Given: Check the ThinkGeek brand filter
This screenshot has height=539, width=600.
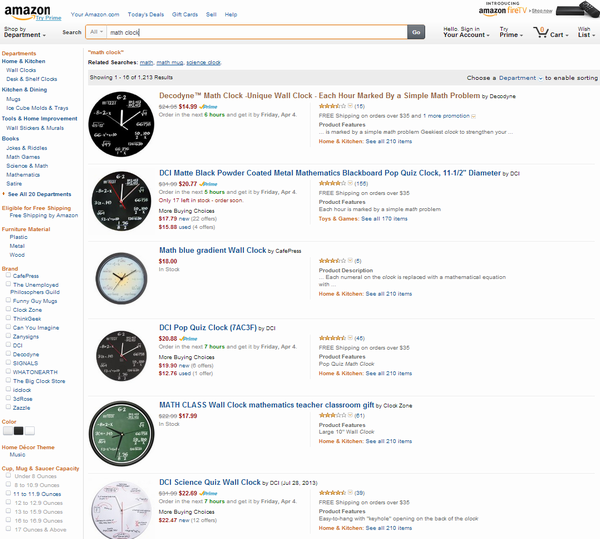Looking at the screenshot, I should coord(8,318).
